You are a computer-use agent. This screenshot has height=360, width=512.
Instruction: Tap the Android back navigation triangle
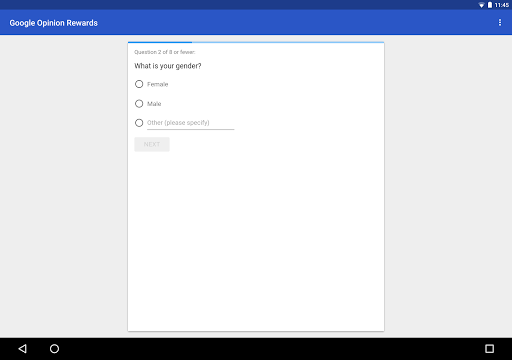click(22, 349)
